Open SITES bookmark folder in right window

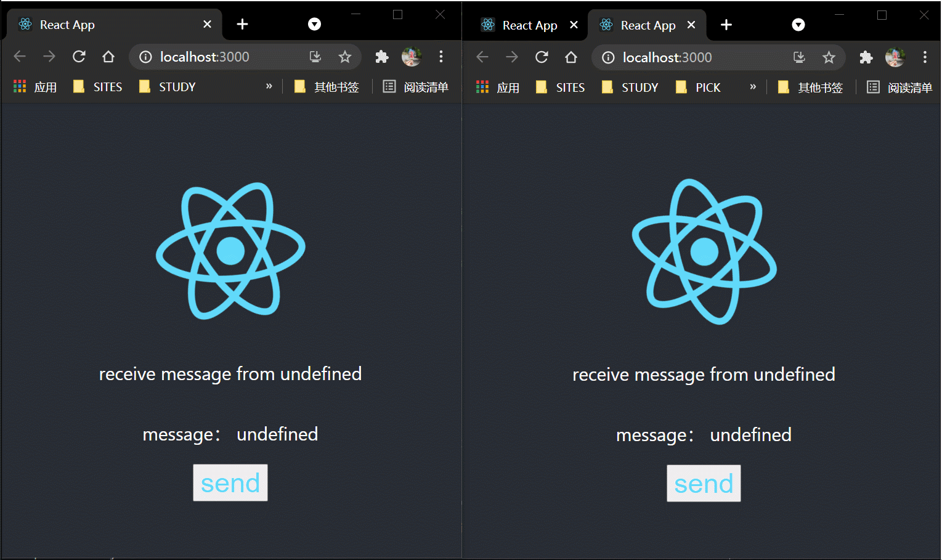point(561,87)
